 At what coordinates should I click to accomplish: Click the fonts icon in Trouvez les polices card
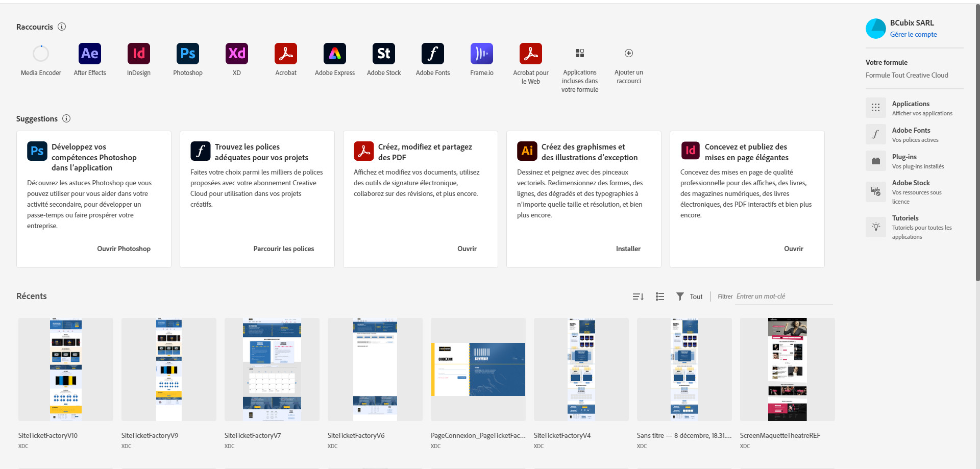[x=201, y=151]
